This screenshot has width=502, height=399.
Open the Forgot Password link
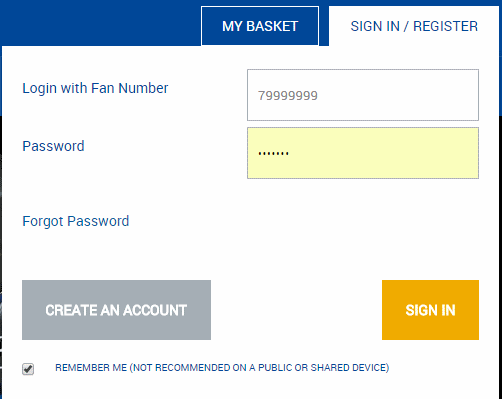pyautogui.click(x=76, y=221)
